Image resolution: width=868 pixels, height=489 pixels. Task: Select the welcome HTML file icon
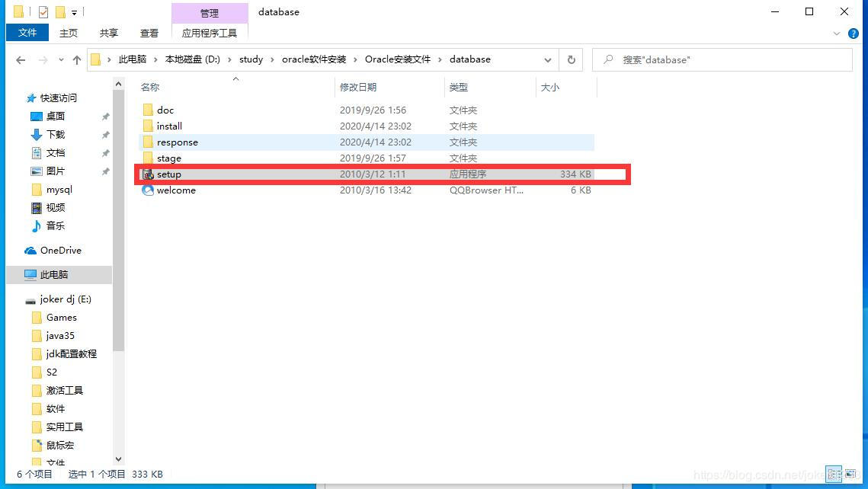click(148, 190)
